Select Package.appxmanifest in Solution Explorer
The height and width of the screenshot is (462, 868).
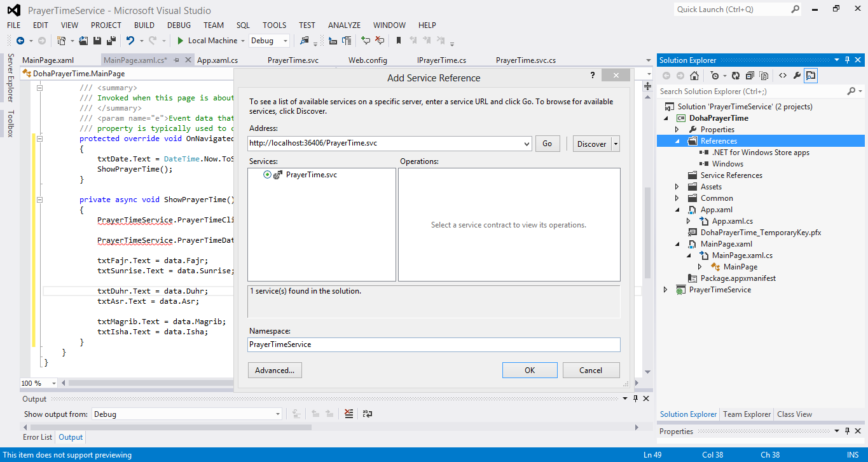click(738, 278)
